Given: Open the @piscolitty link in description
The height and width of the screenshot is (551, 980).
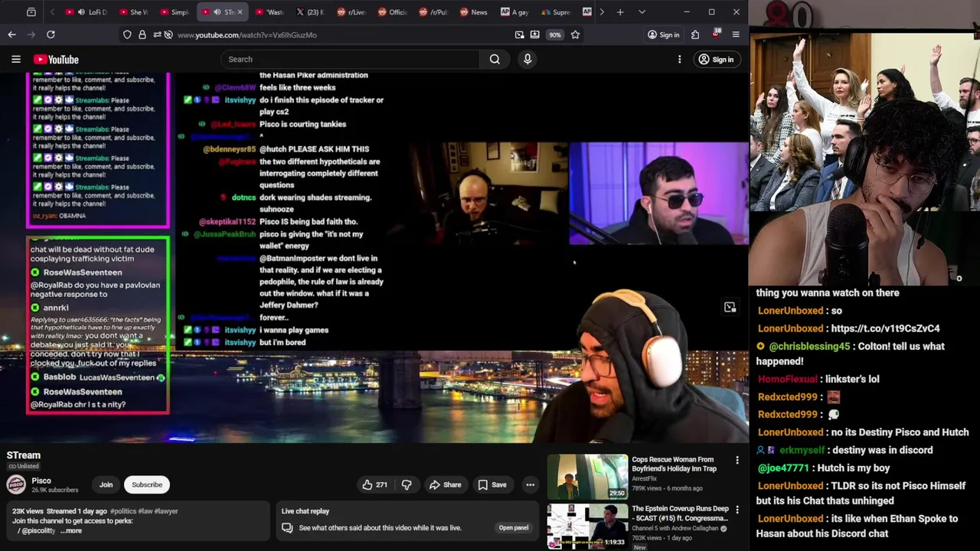Looking at the screenshot, I should point(38,530).
